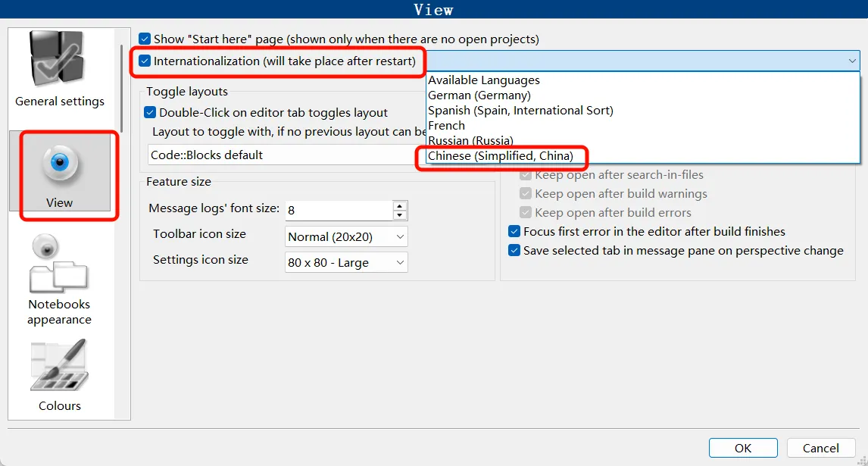Select Russian (Russia) language option
This screenshot has width=868, height=466.
click(x=470, y=141)
